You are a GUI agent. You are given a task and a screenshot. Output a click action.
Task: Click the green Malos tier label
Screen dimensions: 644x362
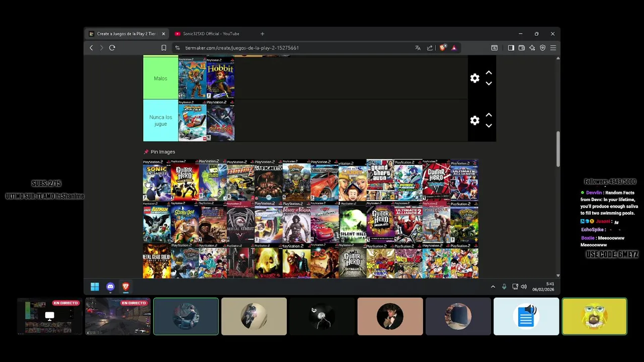click(160, 78)
